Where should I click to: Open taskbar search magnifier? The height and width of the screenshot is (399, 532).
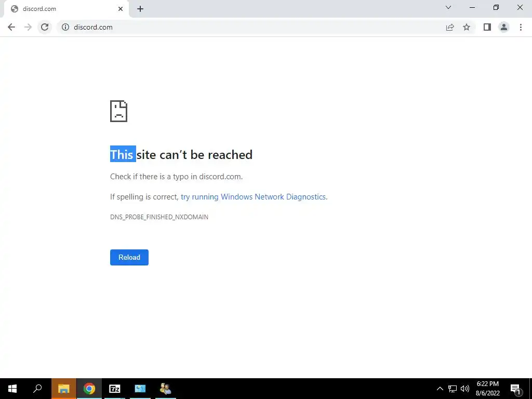coord(37,389)
